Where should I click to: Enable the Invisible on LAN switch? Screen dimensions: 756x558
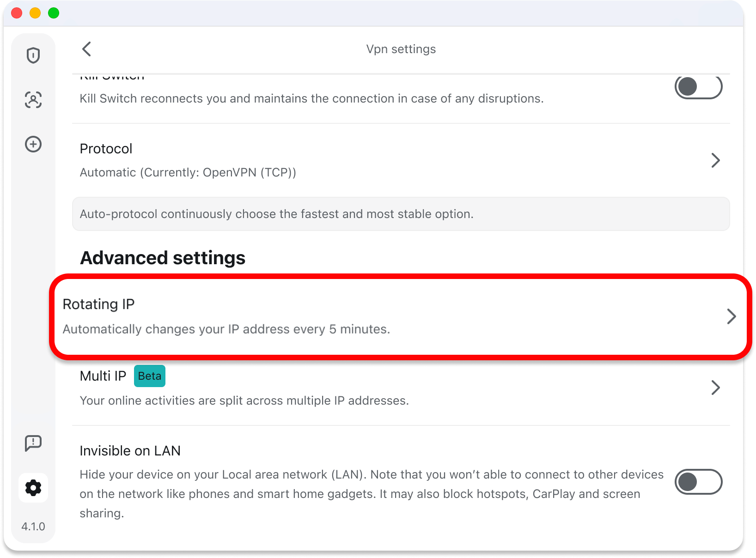[698, 482]
